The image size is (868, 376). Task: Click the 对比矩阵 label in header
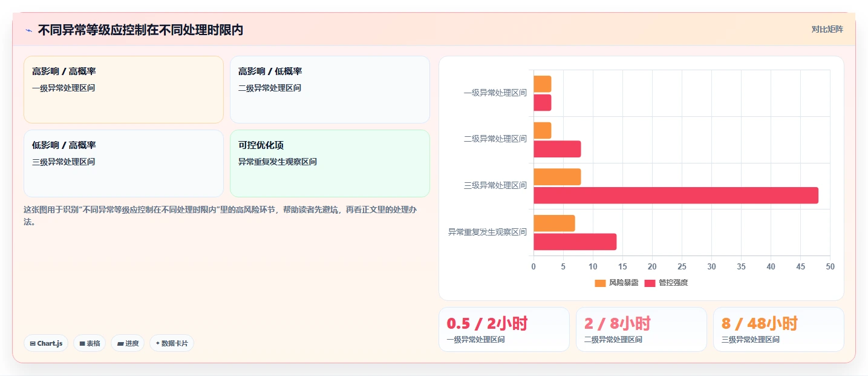(827, 29)
